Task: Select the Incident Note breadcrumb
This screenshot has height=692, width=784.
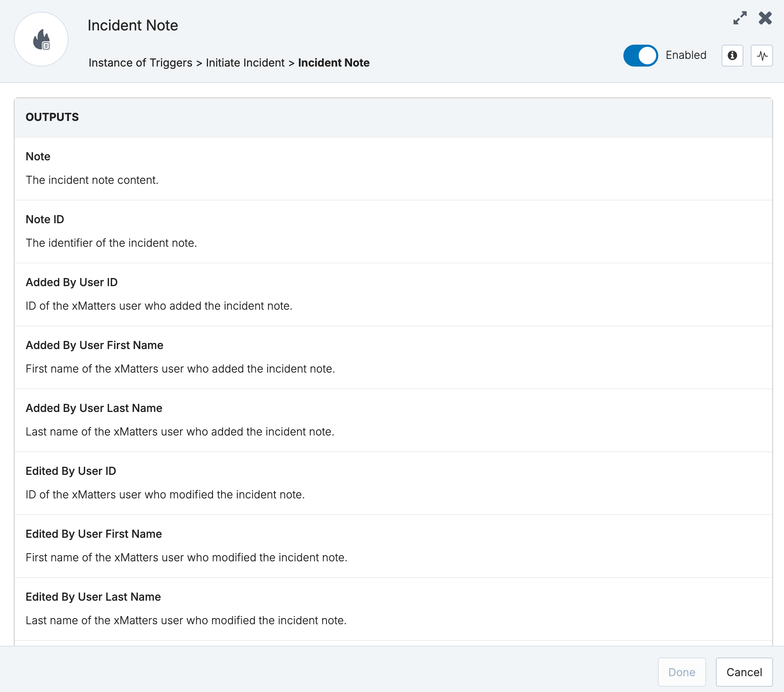Action: 334,63
